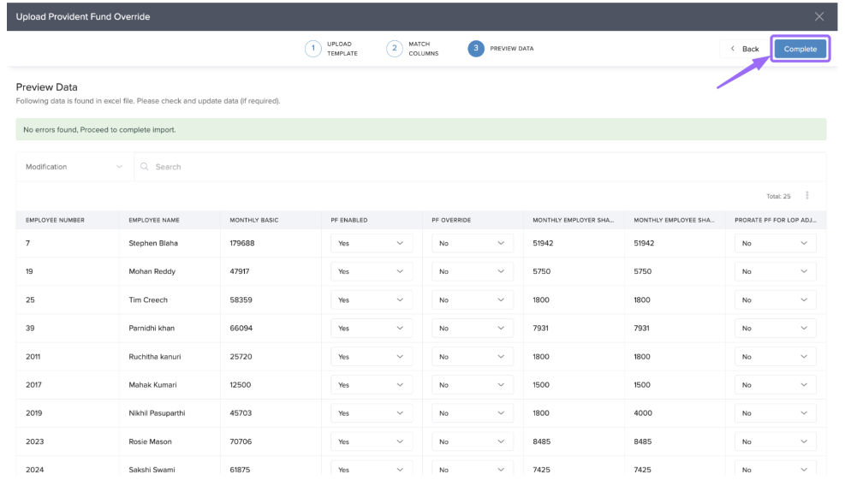Click the Back button
The height and width of the screenshot is (504, 845).
[x=744, y=49]
